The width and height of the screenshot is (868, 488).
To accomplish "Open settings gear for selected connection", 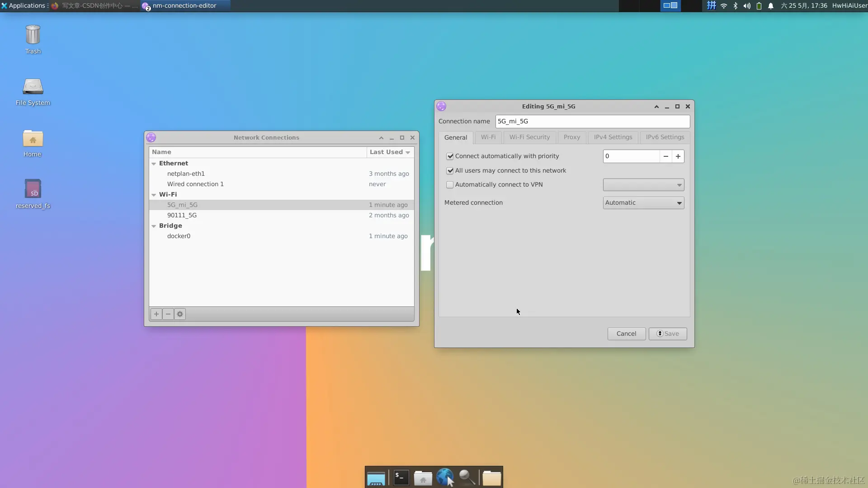I will pos(180,314).
